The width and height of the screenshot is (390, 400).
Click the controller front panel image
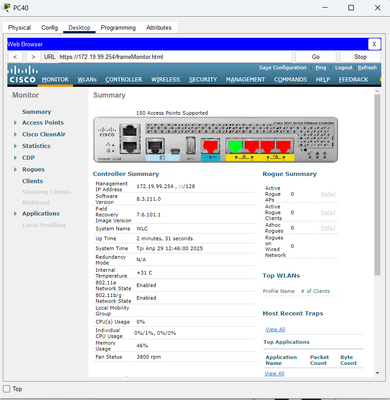click(x=215, y=140)
